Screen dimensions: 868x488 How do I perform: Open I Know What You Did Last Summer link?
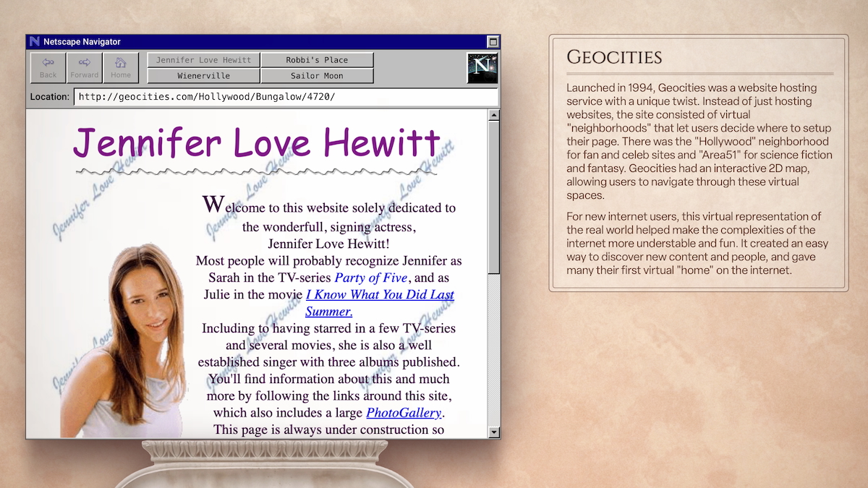coord(380,303)
